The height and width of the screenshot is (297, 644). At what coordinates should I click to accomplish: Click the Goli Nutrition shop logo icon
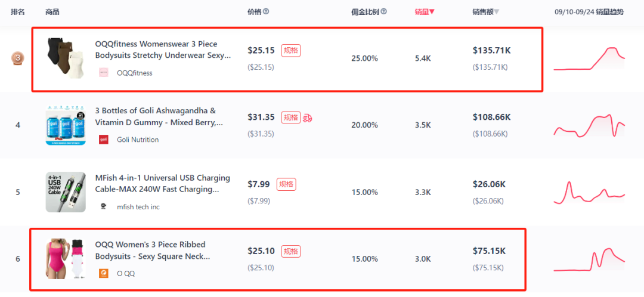coord(104,140)
